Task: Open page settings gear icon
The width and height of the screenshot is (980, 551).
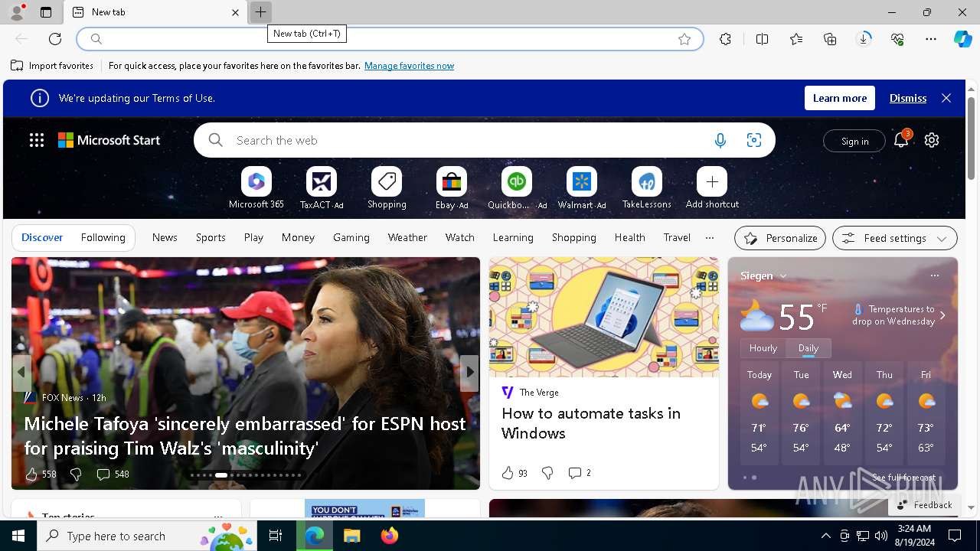Action: pos(932,140)
